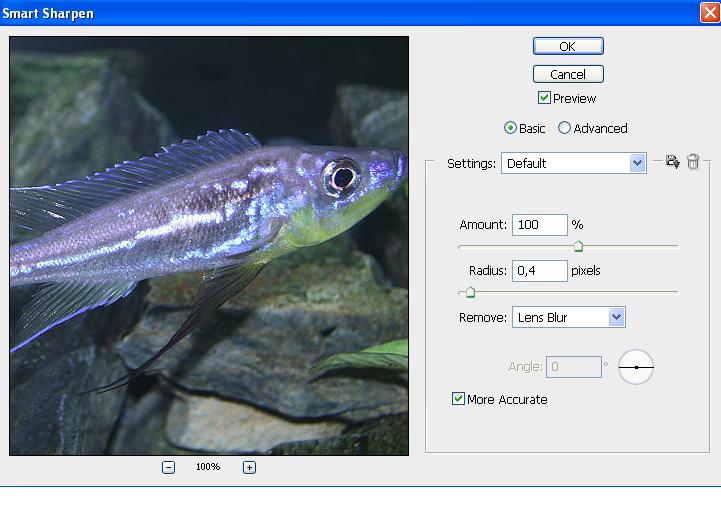
Task: Click the save current settings icon
Action: [672, 162]
